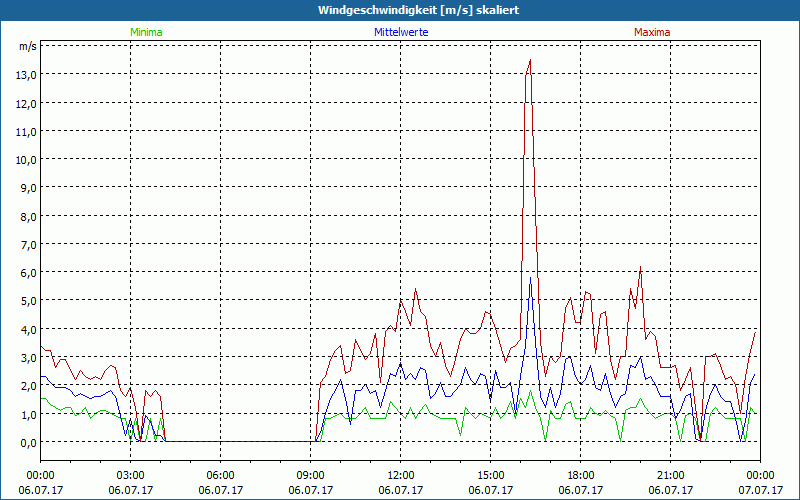Click the Windgeschwindigkeit chart title bar

click(x=400, y=10)
